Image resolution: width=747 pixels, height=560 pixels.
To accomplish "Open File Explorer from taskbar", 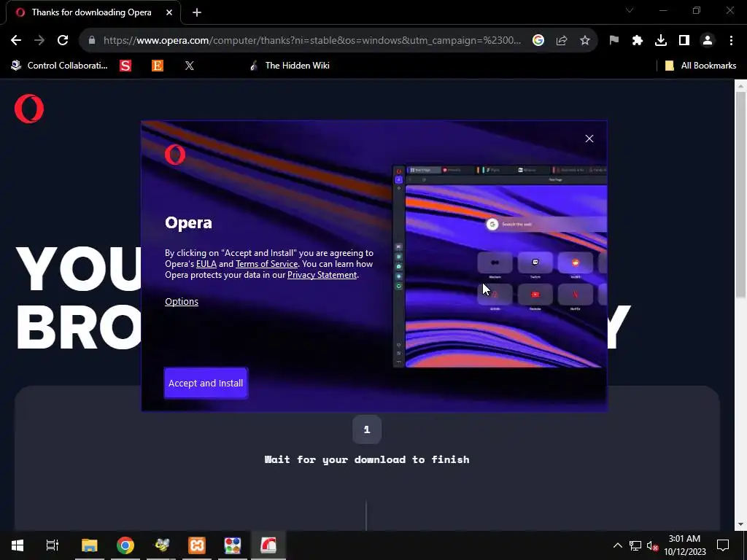I will (x=89, y=545).
